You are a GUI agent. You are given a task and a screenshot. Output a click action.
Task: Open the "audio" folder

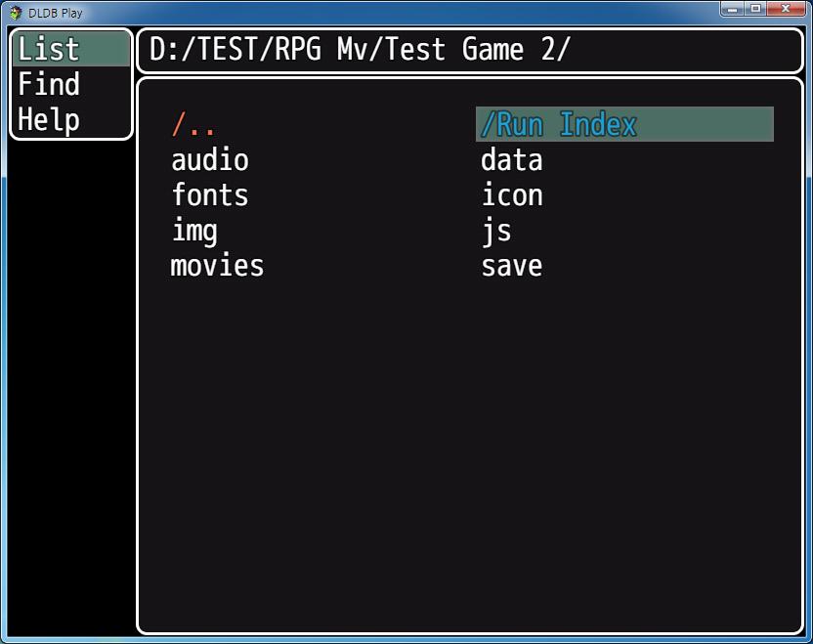[208, 159]
